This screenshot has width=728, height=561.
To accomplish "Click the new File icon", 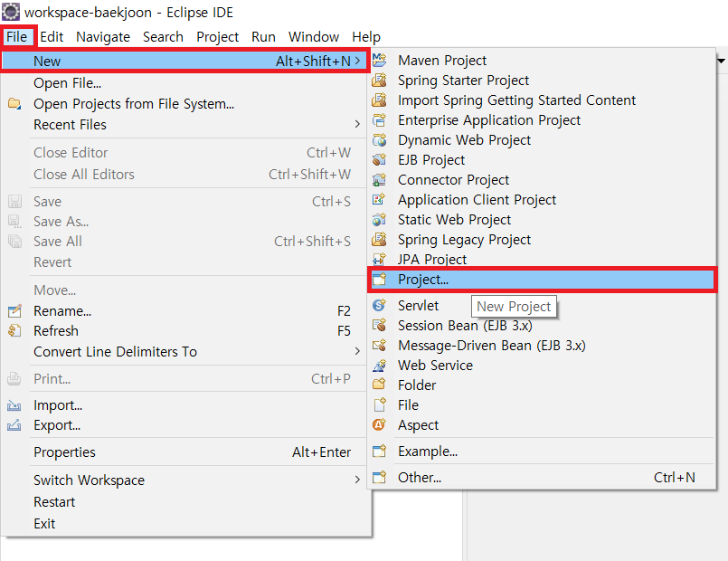I will point(379,404).
